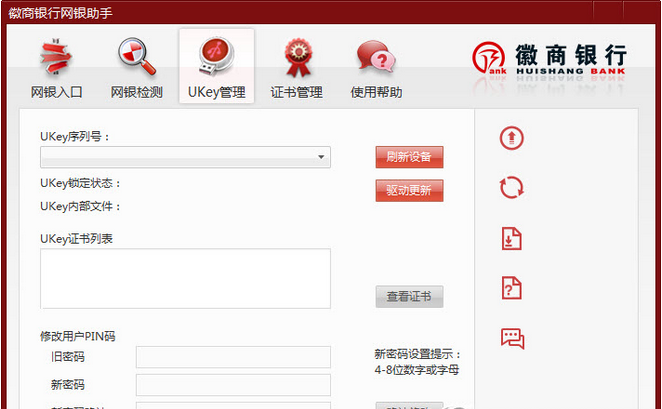Click the document download icon in sidebar

pyautogui.click(x=512, y=239)
